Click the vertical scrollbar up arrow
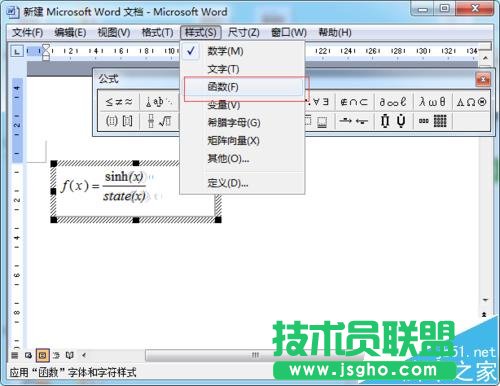The height and width of the screenshot is (386, 500). tap(485, 58)
